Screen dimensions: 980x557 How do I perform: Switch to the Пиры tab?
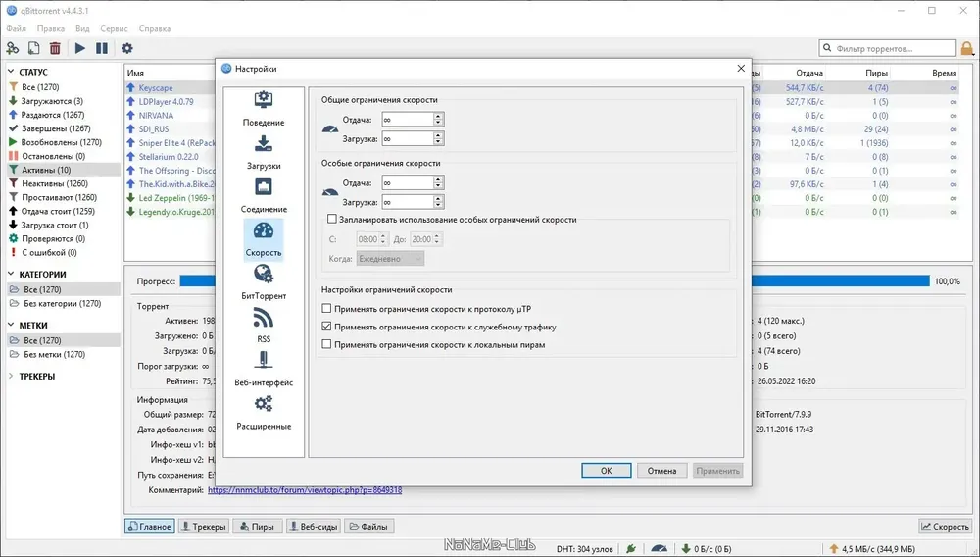pyautogui.click(x=257, y=527)
